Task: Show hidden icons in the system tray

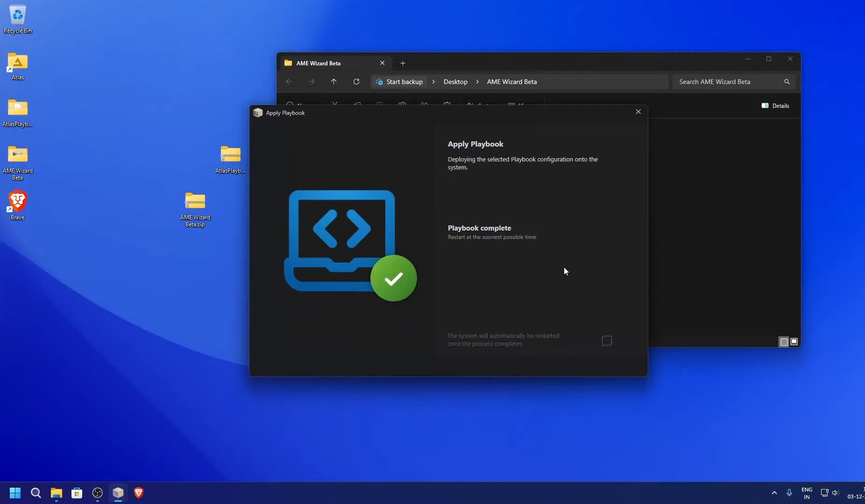Action: [x=774, y=493]
